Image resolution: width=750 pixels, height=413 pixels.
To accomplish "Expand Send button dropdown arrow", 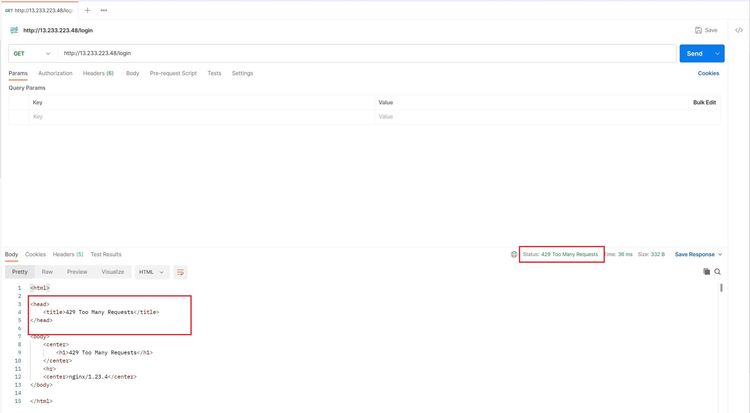I will point(717,54).
